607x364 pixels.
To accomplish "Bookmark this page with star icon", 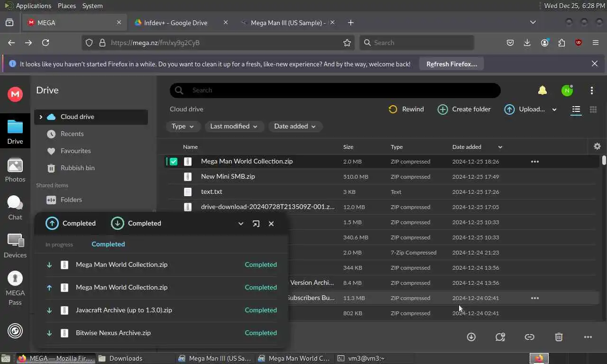I will [347, 43].
